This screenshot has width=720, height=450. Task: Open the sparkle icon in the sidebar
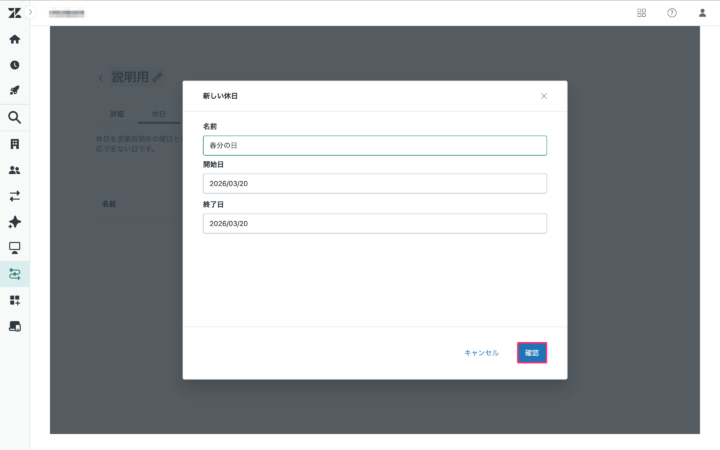(14, 222)
